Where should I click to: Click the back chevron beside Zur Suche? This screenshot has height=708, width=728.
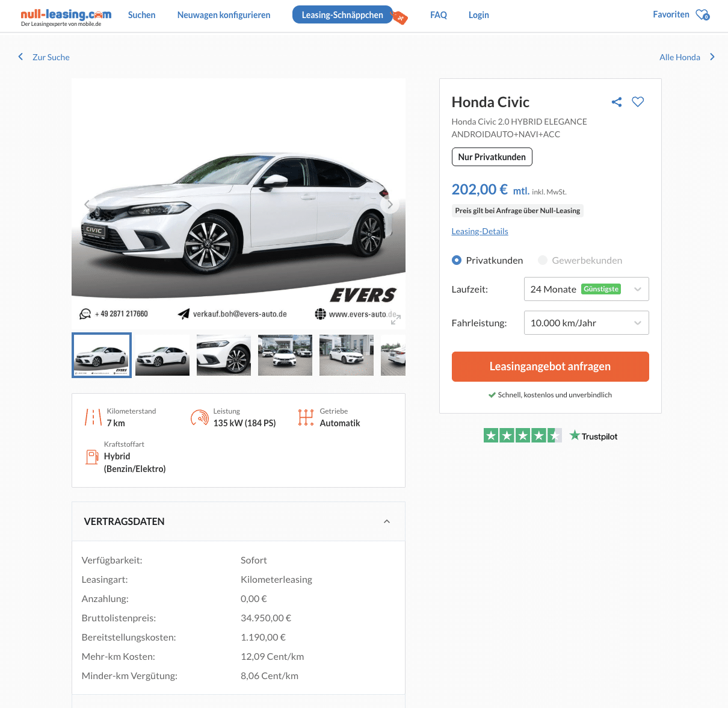coord(20,57)
